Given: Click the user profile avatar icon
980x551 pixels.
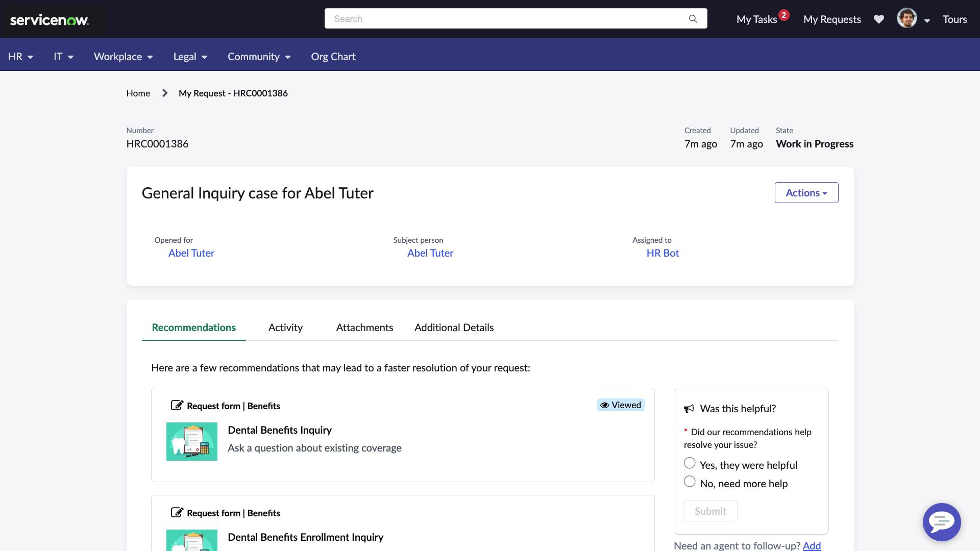Looking at the screenshot, I should click(x=908, y=18).
